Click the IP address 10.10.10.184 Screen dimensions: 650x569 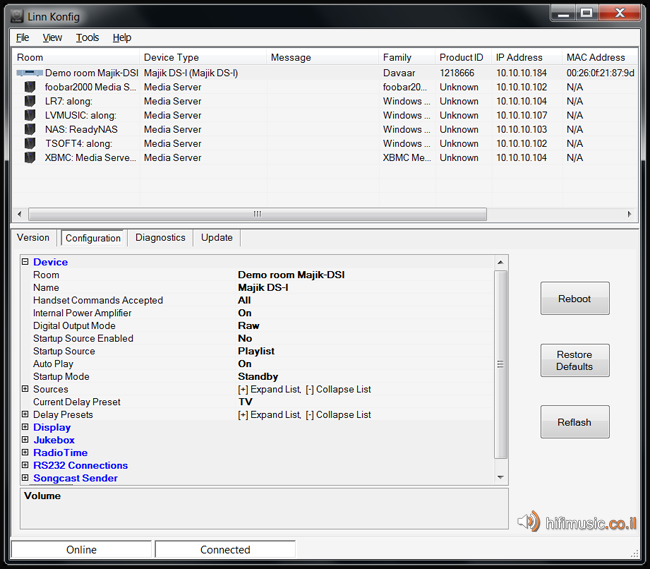[521, 73]
